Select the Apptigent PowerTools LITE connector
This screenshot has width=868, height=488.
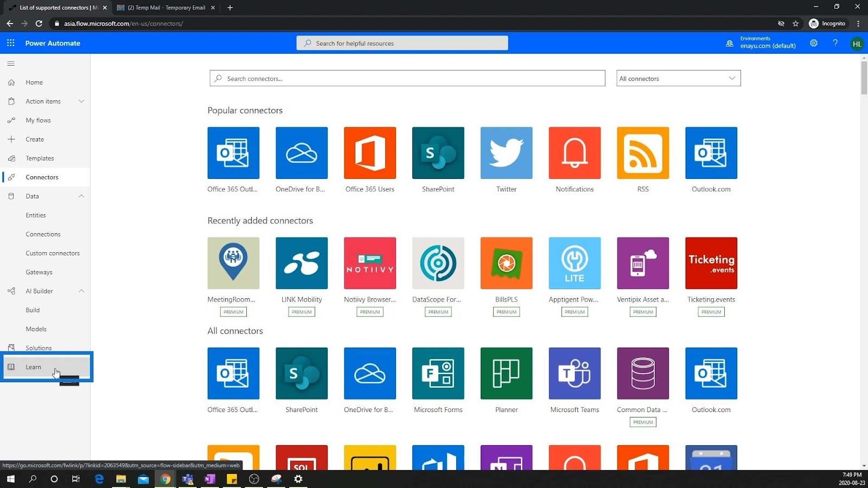click(x=575, y=263)
